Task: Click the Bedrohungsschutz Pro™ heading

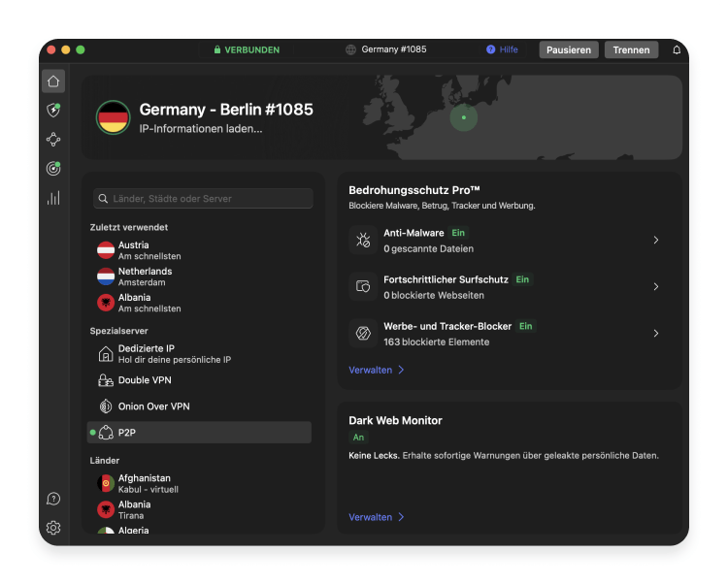Action: [x=414, y=190]
